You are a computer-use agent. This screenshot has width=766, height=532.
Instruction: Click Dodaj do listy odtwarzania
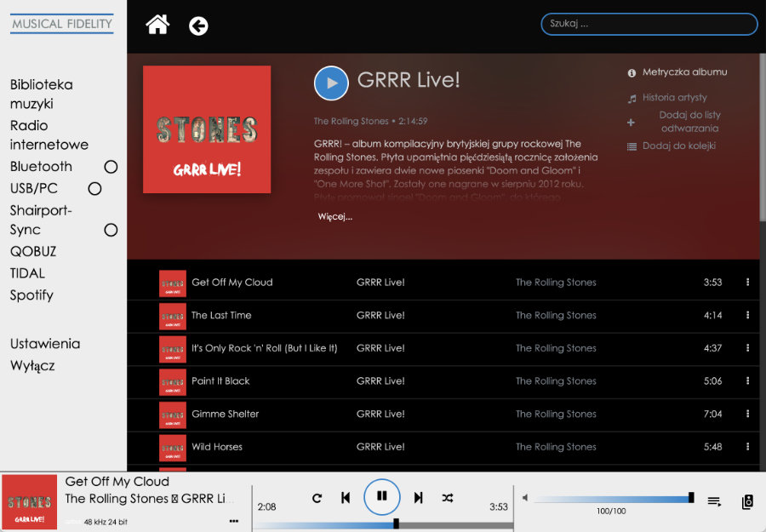click(x=689, y=122)
